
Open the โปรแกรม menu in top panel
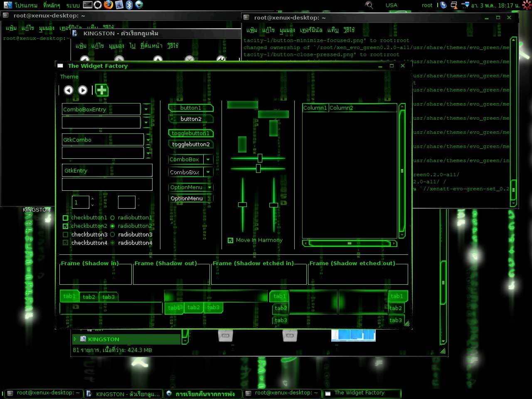point(26,5)
